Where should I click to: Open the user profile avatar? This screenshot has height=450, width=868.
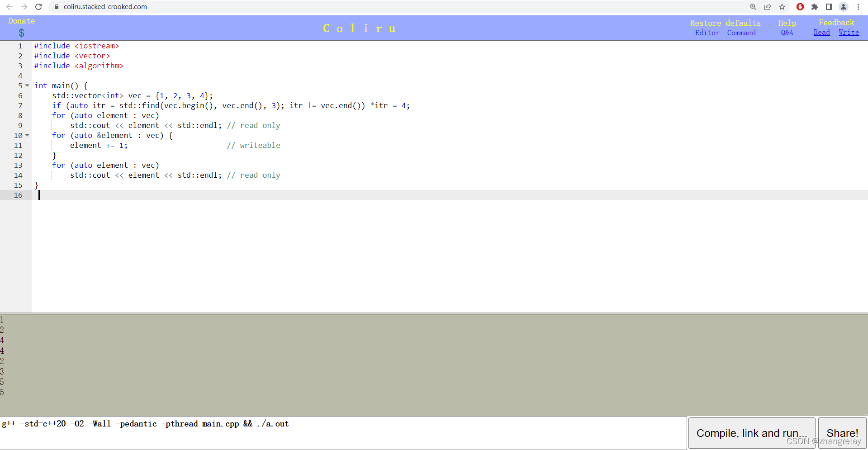pos(844,7)
